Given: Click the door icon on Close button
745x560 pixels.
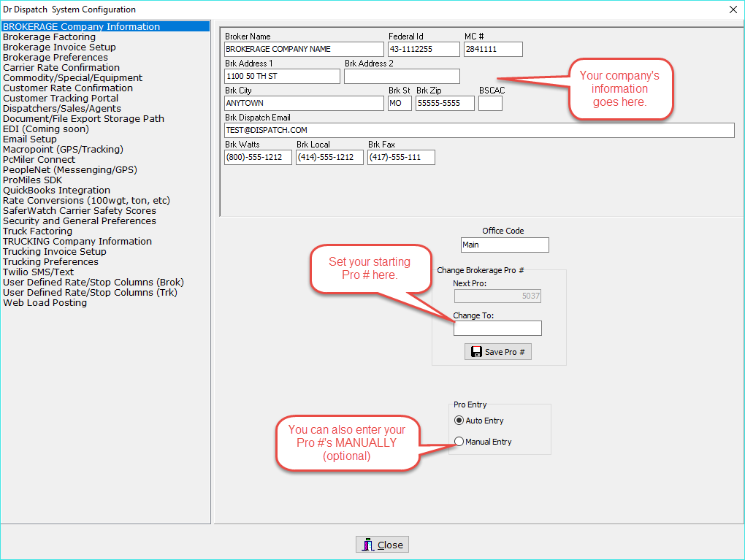Looking at the screenshot, I should point(368,545).
